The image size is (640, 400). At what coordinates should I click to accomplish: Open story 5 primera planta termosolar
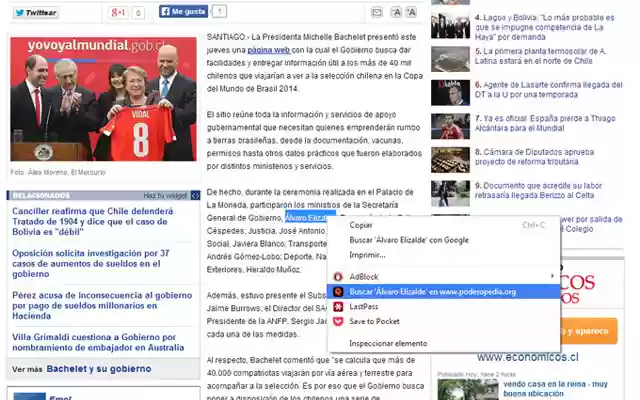coord(540,56)
